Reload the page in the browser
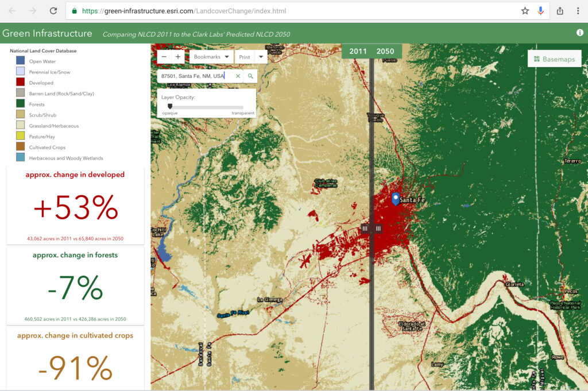Screen dimensions: 588x391 (x=53, y=11)
